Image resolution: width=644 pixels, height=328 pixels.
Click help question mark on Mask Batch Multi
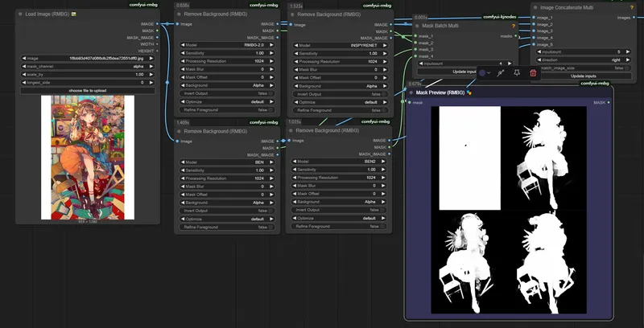click(513, 26)
